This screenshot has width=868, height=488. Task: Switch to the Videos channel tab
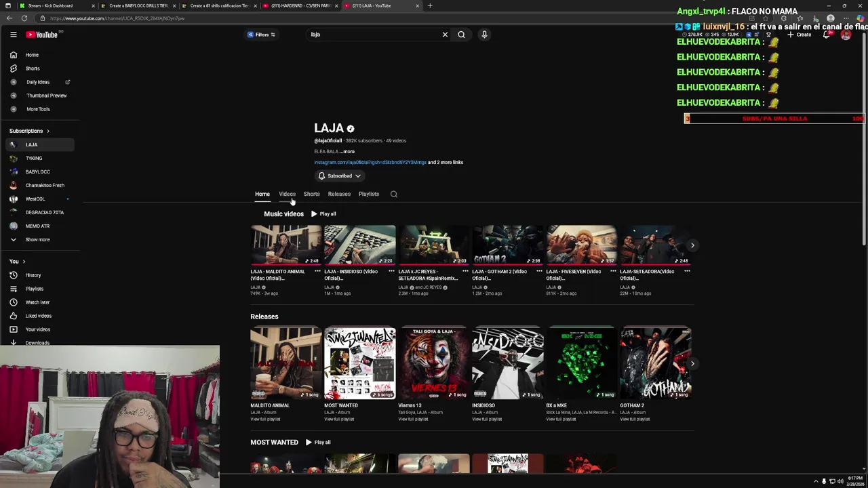[x=287, y=194]
